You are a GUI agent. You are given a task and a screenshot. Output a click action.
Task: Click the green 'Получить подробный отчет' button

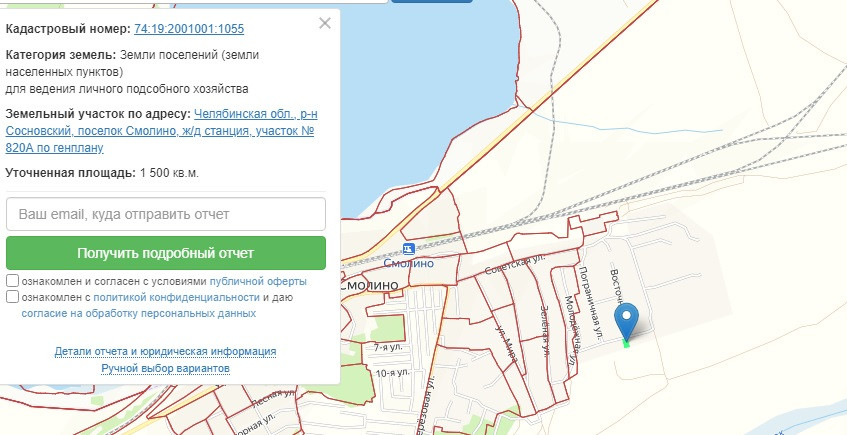tap(166, 253)
